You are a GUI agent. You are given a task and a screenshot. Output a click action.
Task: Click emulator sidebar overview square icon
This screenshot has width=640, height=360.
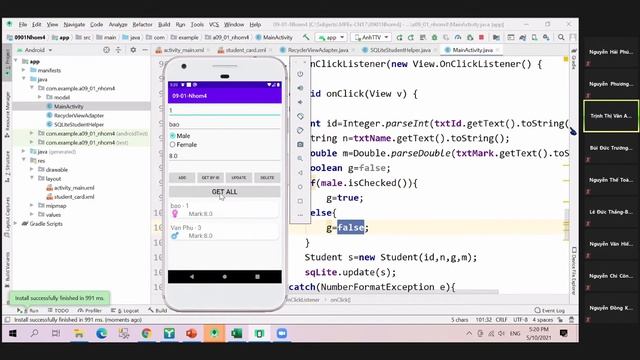300,201
